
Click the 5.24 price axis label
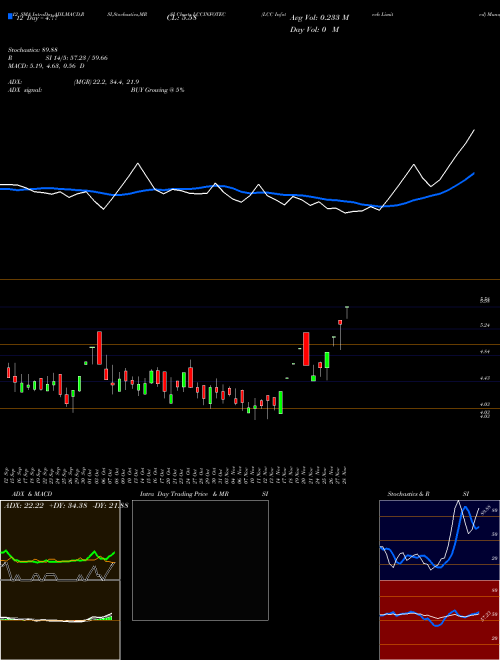[x=485, y=325]
